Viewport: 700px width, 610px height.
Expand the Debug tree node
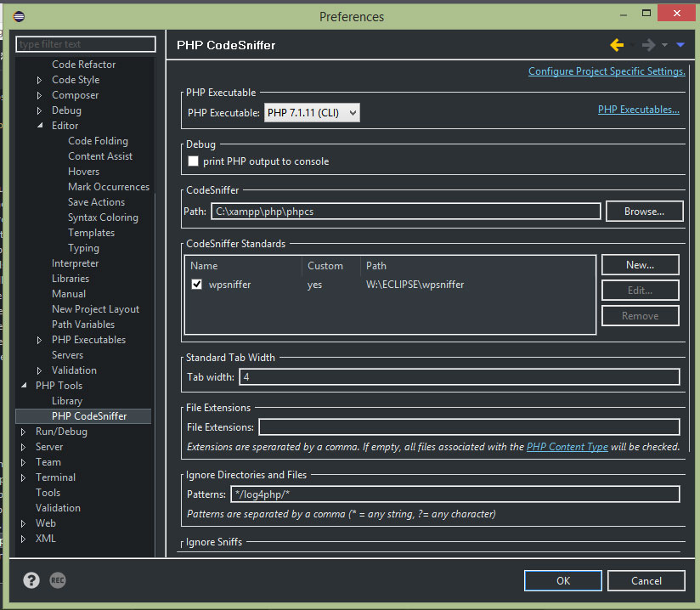coord(39,110)
